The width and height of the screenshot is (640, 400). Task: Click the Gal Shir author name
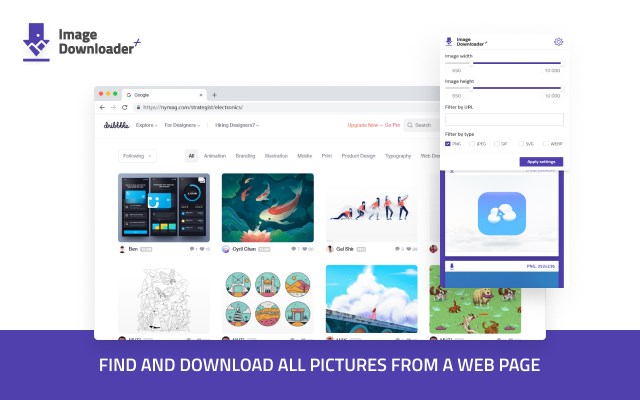[x=345, y=249]
